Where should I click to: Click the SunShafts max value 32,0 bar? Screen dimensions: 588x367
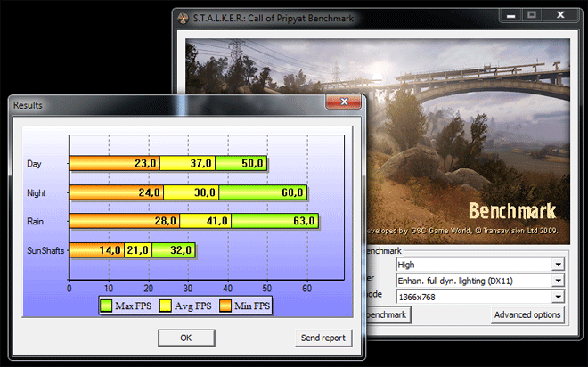click(174, 250)
